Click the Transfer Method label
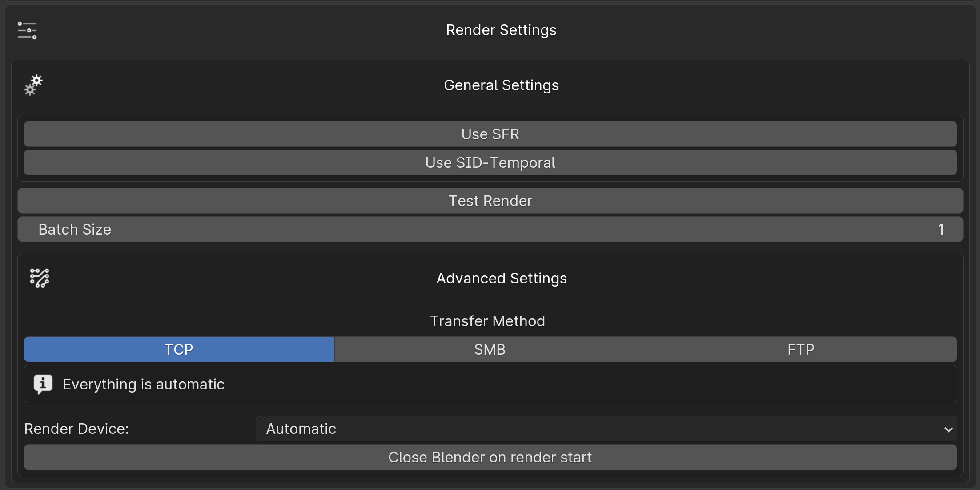The height and width of the screenshot is (490, 980). point(487,321)
